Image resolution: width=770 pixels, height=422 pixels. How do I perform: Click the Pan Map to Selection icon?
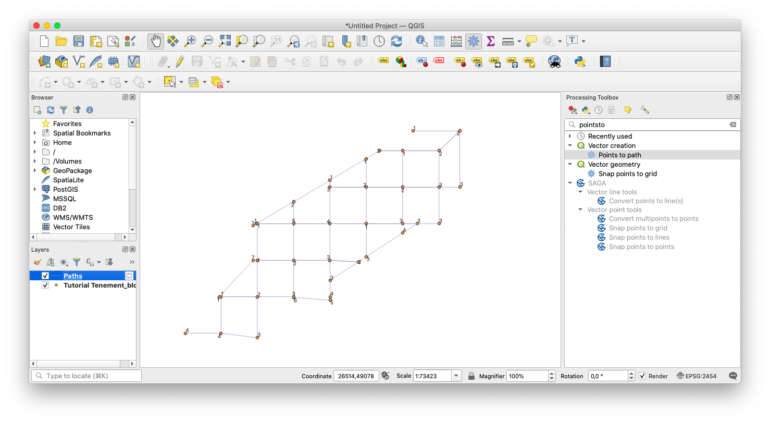(173, 41)
